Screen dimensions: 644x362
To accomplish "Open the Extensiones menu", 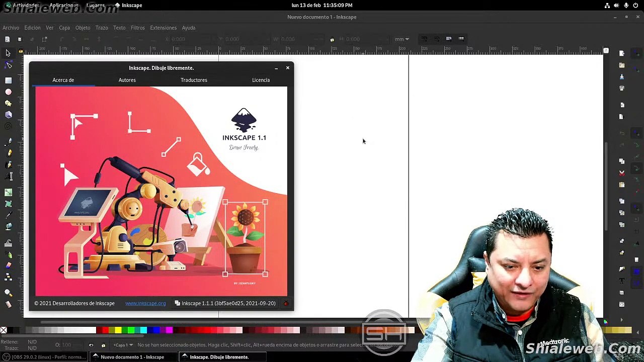I will coord(163,28).
